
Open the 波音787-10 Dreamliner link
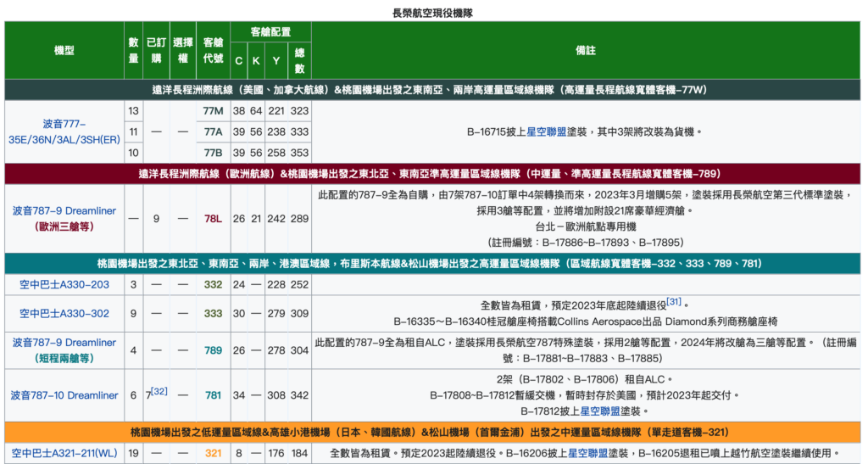tap(64, 395)
